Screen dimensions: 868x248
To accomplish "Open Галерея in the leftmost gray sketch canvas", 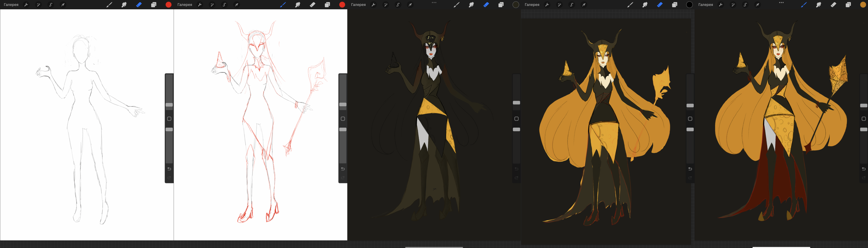I will pos(11,5).
